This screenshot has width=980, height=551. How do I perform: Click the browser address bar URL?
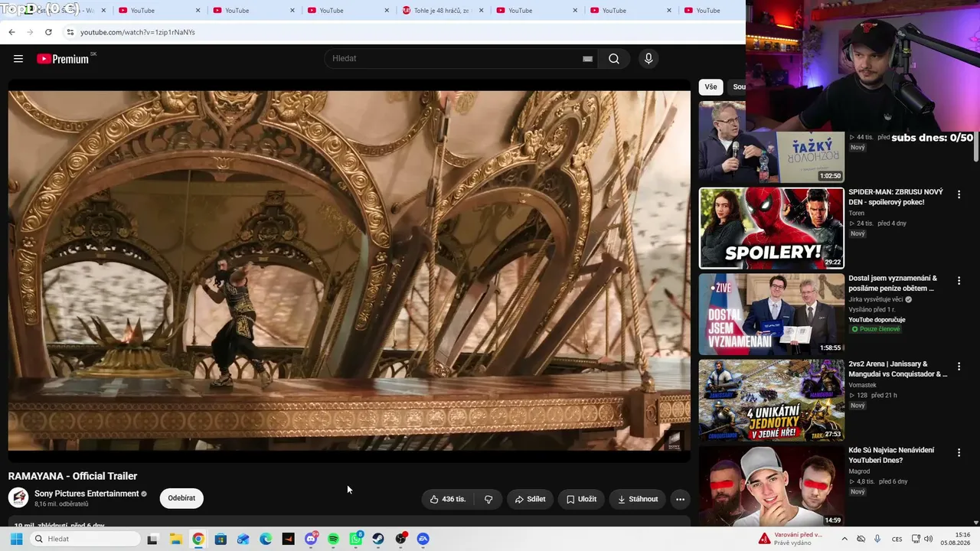point(138,32)
